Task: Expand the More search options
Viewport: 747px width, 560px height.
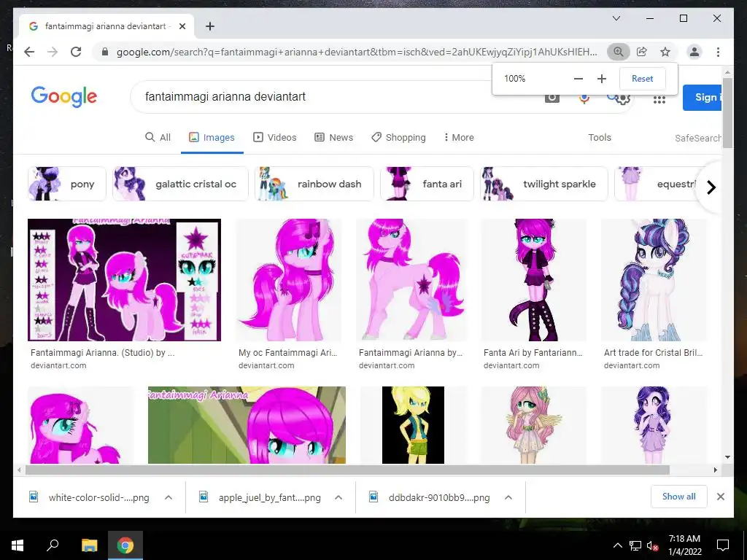Action: [459, 137]
